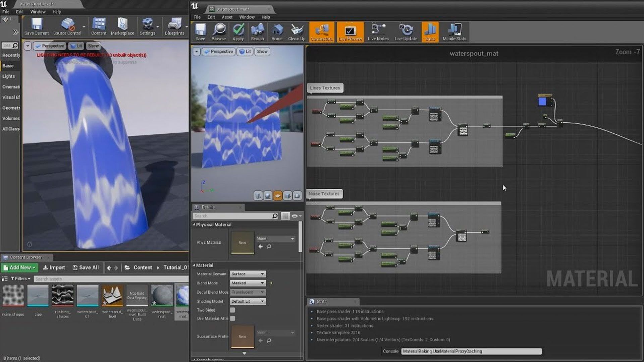Open the Browse toolbar icon
The width and height of the screenshot is (644, 362).
click(218, 32)
